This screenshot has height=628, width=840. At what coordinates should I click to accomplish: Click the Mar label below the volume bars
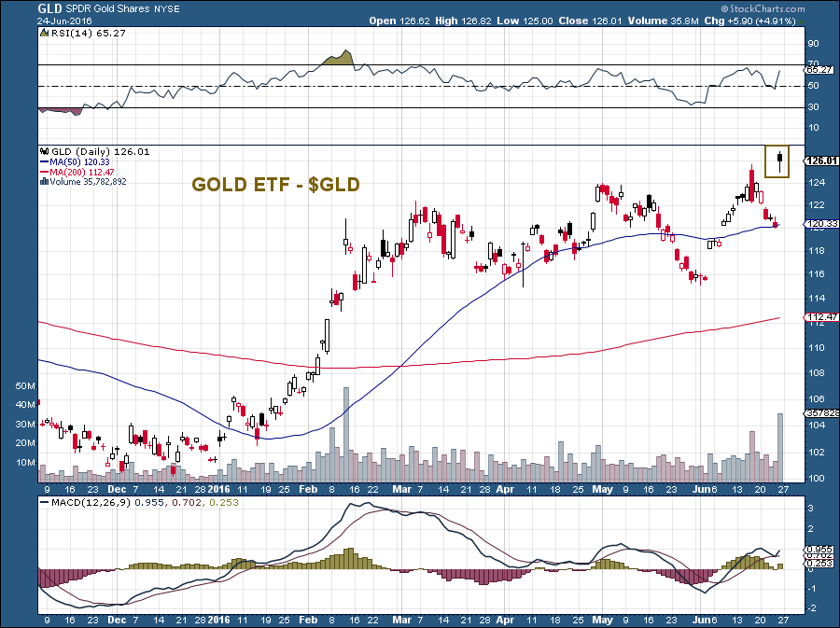tap(401, 489)
